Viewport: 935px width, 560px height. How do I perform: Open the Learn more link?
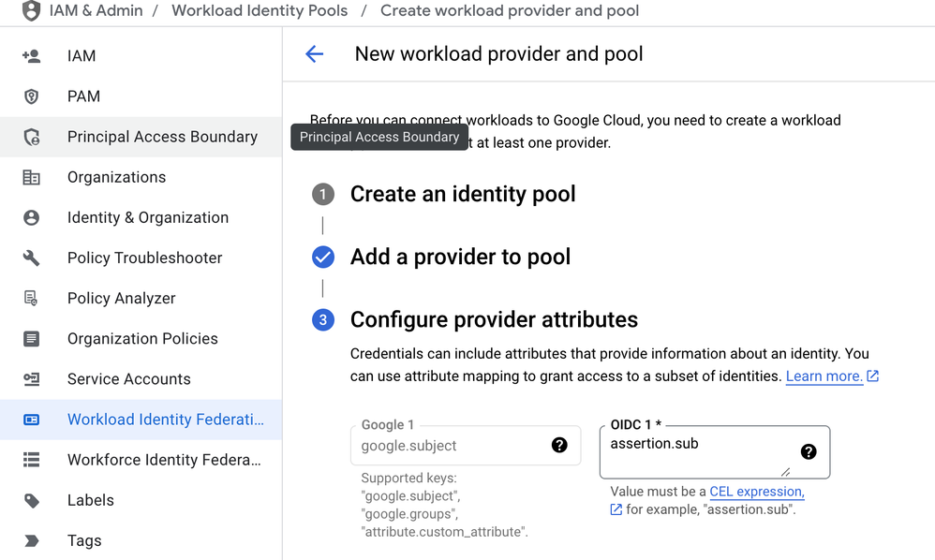(x=824, y=376)
